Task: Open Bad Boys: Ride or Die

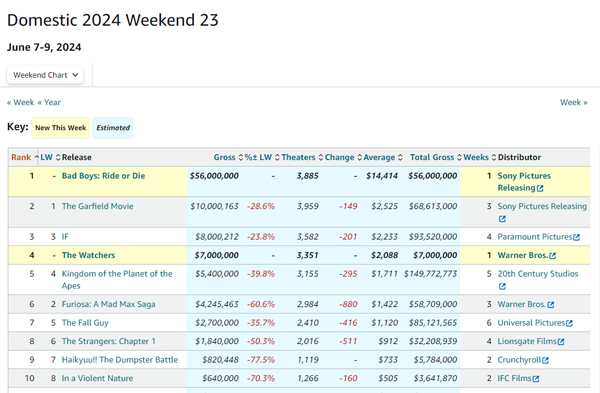Action: point(103,176)
